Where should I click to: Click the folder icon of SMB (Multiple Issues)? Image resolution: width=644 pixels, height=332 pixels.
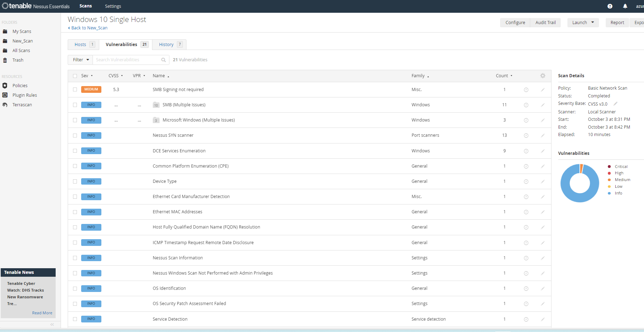[x=156, y=105]
